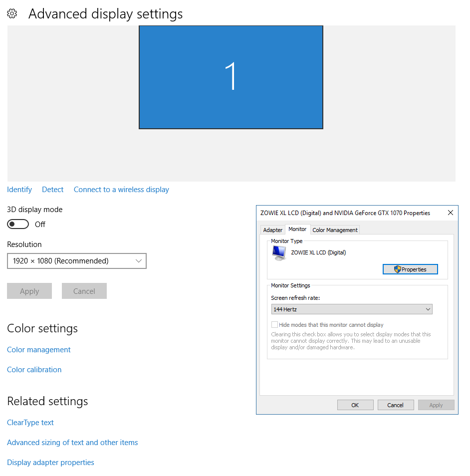Open Connect to a wireless display
Viewport: 470px width, 476px height.
pyautogui.click(x=121, y=190)
